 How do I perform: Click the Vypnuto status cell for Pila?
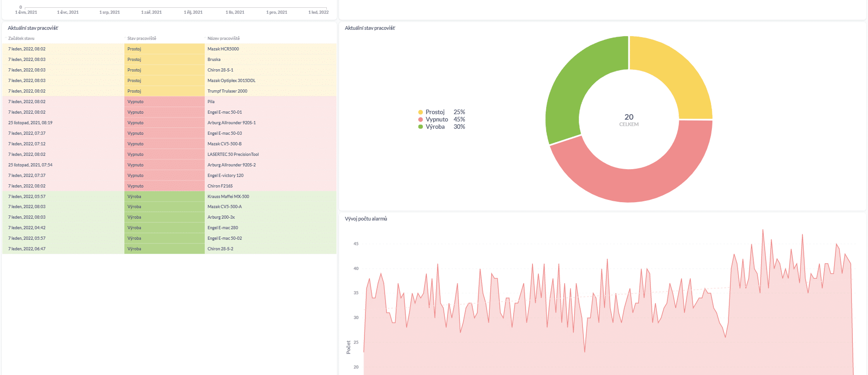[164, 102]
